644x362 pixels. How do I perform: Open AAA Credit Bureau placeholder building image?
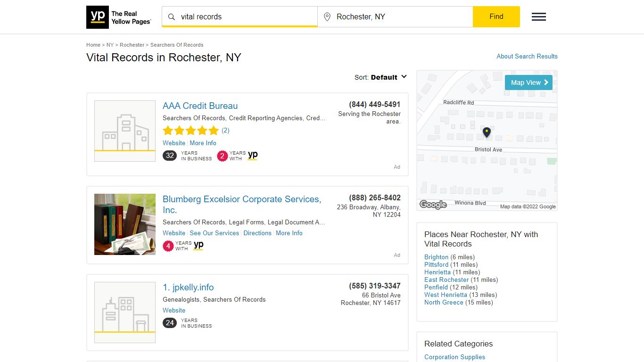(x=125, y=131)
